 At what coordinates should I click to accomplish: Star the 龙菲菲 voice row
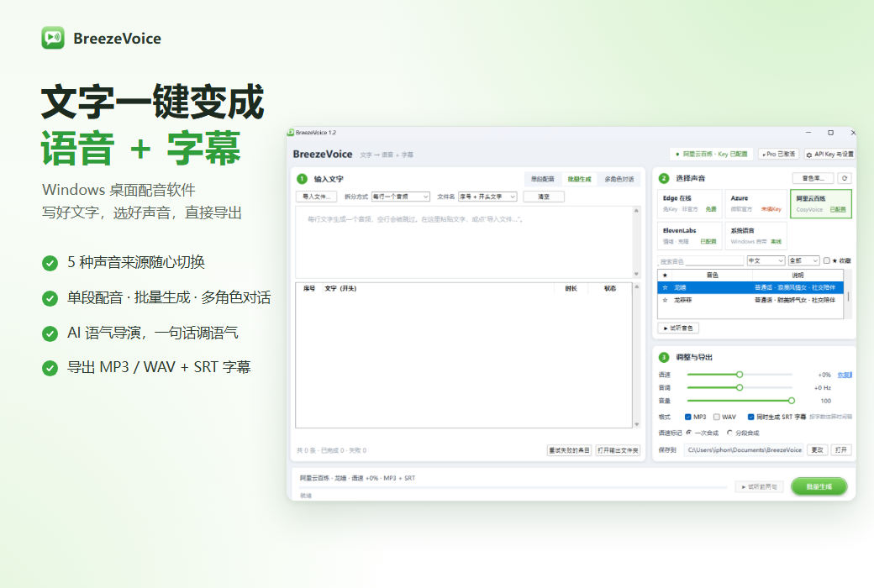pos(665,300)
